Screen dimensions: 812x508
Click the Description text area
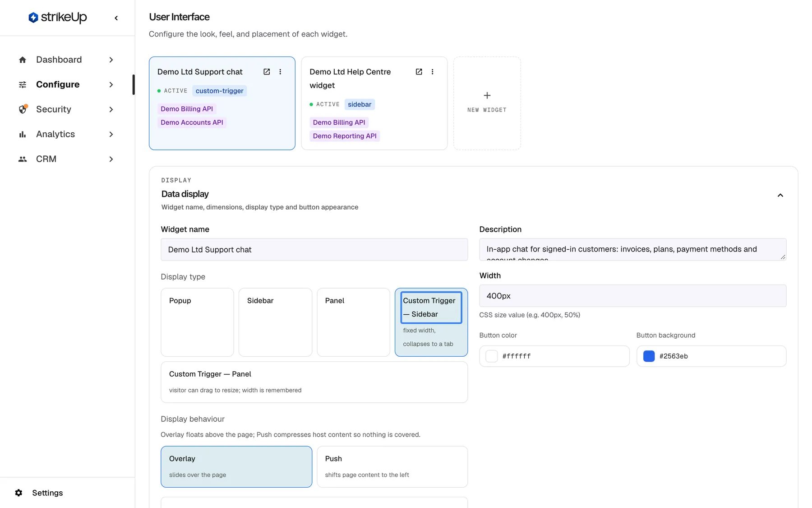coord(632,250)
